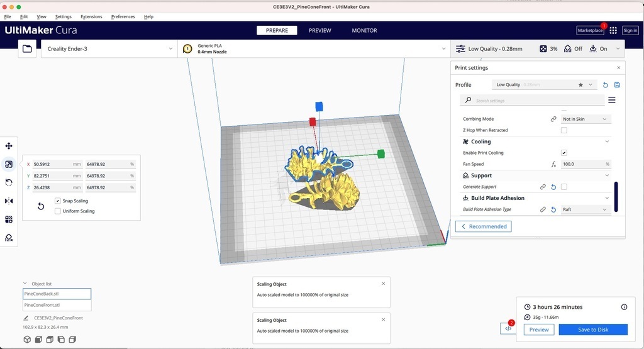Open the File menu

pyautogui.click(x=8, y=17)
